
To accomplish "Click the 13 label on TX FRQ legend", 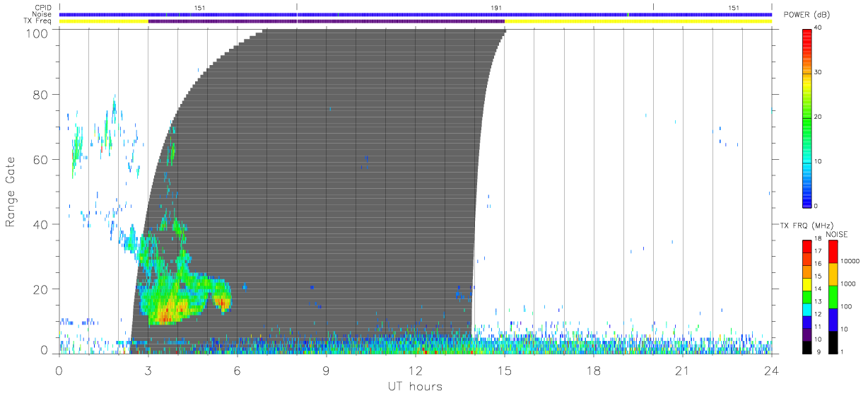I will pyautogui.click(x=818, y=301).
